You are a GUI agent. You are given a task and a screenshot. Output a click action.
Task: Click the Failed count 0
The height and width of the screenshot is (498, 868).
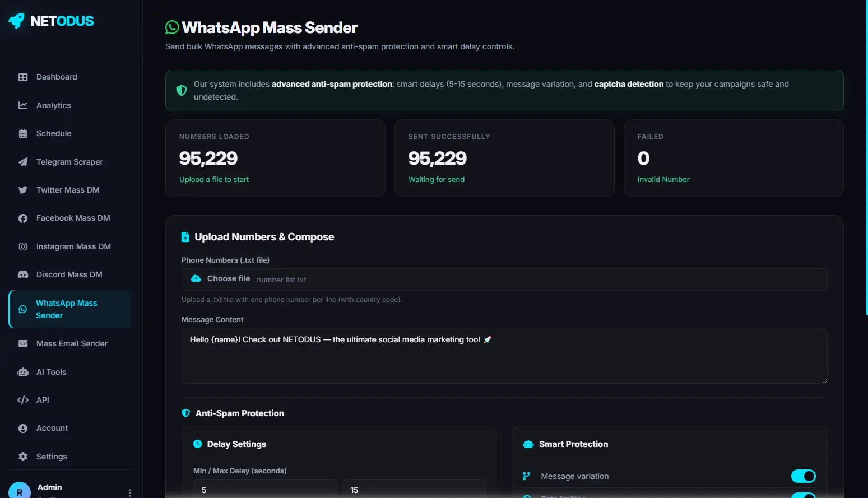644,159
